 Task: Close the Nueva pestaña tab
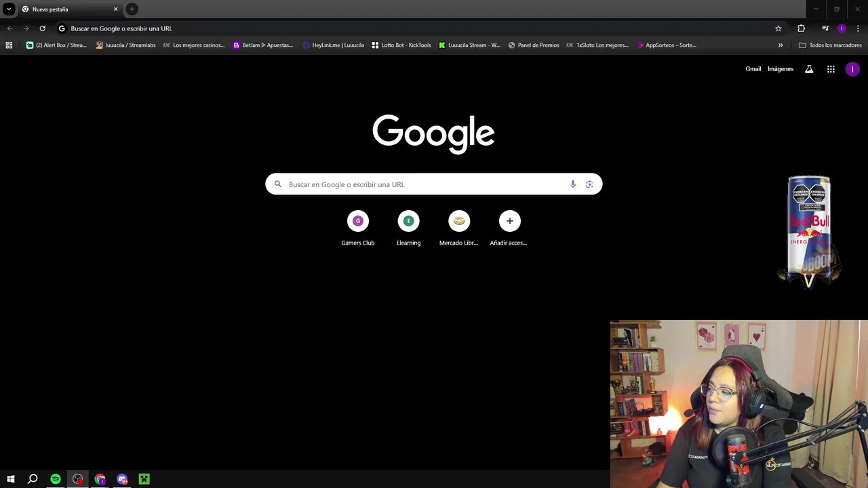[x=115, y=9]
